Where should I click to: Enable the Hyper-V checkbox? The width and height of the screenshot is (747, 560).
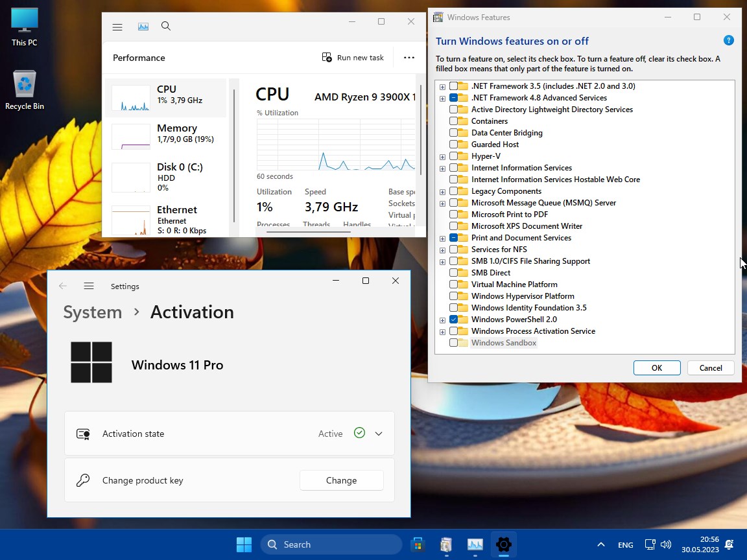pos(454,156)
